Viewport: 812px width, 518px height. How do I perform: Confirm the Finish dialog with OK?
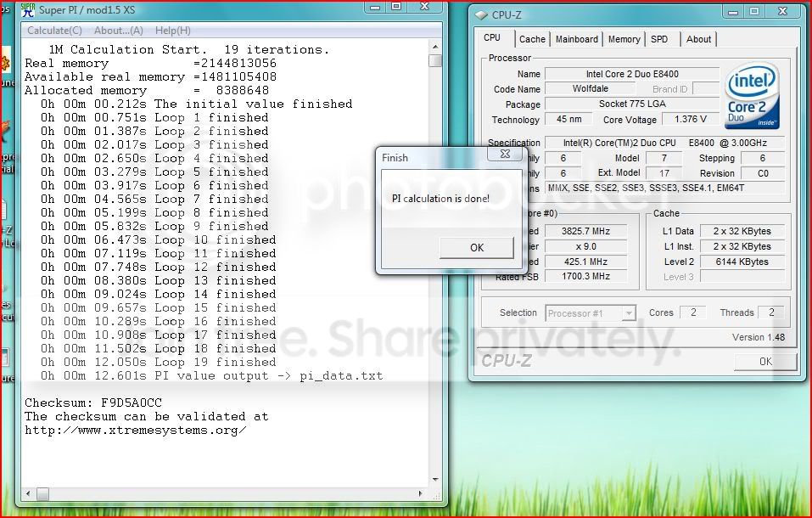coord(477,248)
